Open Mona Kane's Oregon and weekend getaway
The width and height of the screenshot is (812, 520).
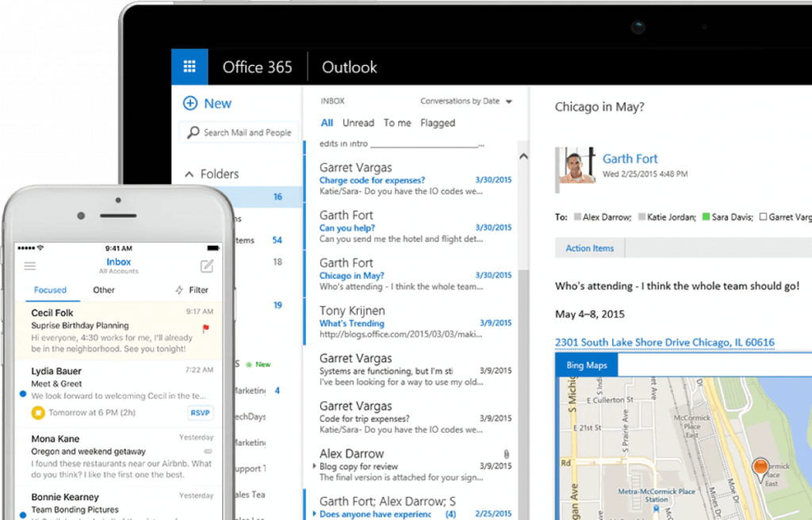coord(119,457)
